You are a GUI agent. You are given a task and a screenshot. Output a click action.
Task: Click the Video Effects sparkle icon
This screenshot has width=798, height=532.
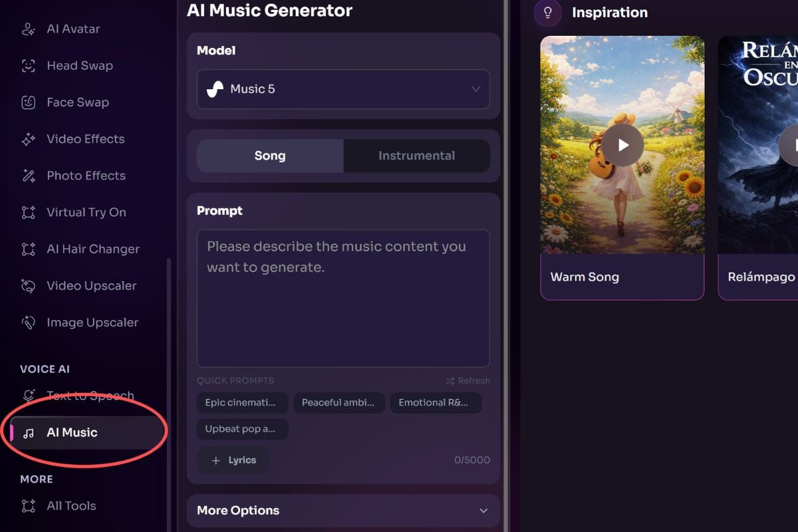(28, 139)
